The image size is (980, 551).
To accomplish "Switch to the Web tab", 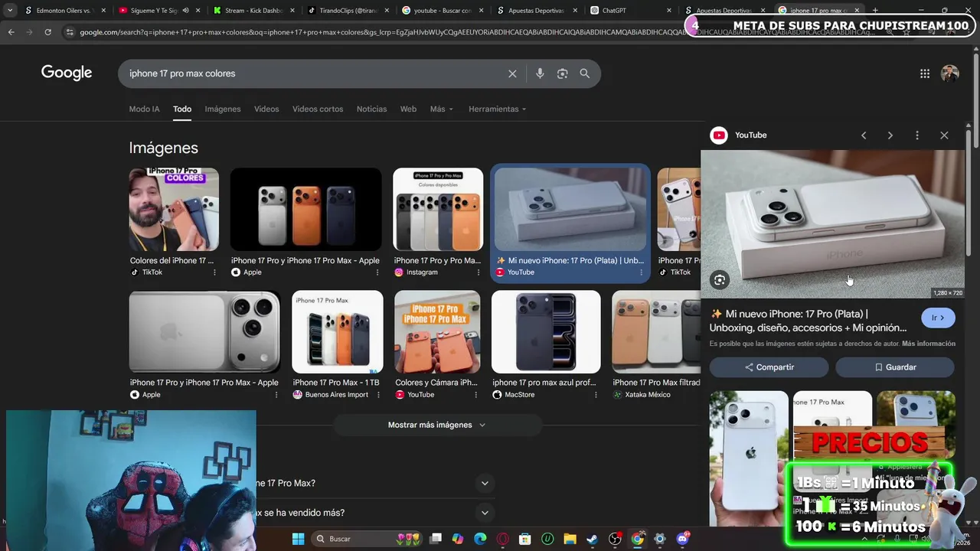I will (408, 109).
